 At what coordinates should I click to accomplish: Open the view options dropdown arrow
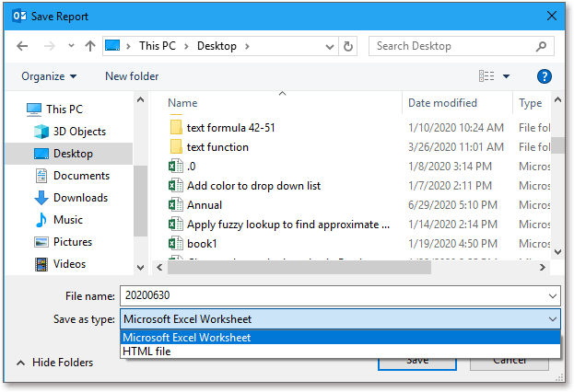coord(506,76)
